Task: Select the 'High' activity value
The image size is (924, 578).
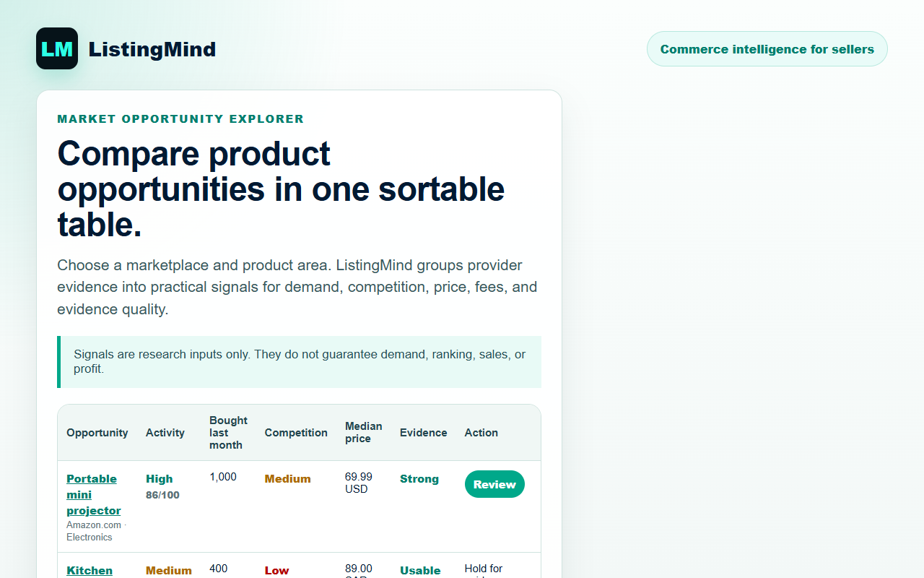Action: 160,479
